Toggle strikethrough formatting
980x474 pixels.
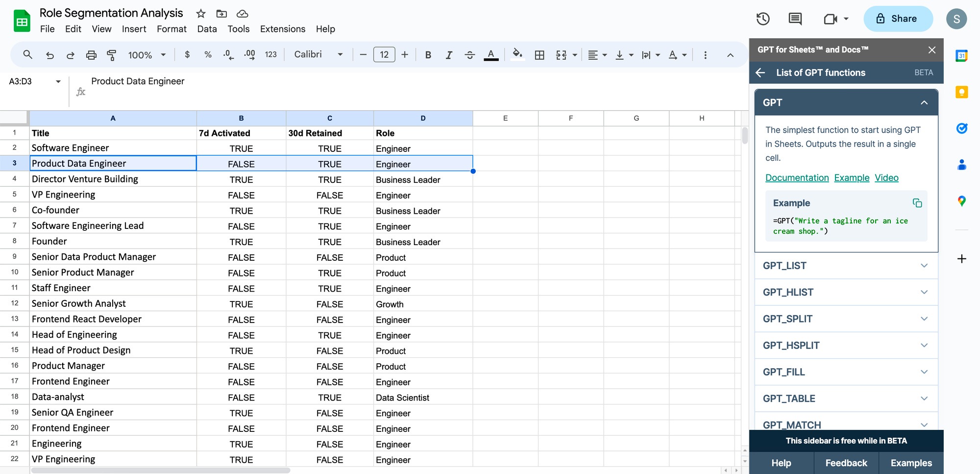(469, 55)
